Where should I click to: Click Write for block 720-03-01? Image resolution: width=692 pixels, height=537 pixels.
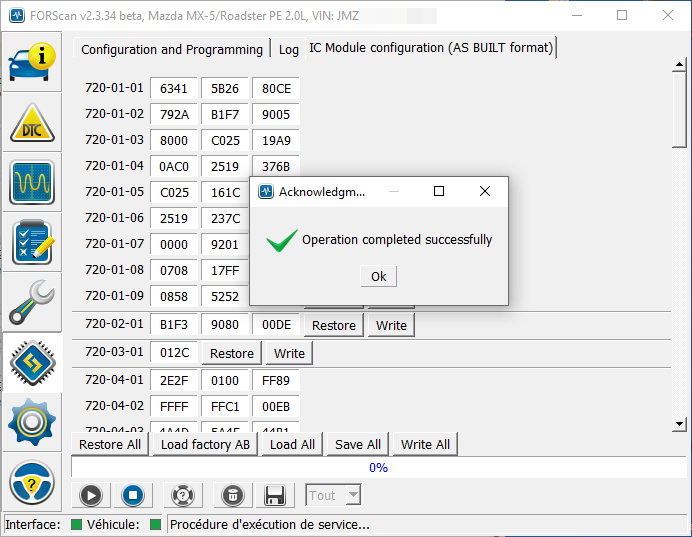point(289,353)
